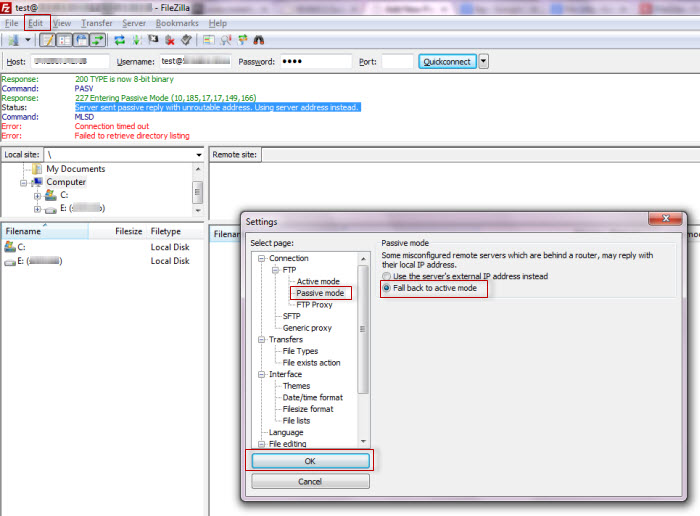Viewport: 700px width, 516px height.
Task: Open the Edit menu
Action: click(36, 23)
